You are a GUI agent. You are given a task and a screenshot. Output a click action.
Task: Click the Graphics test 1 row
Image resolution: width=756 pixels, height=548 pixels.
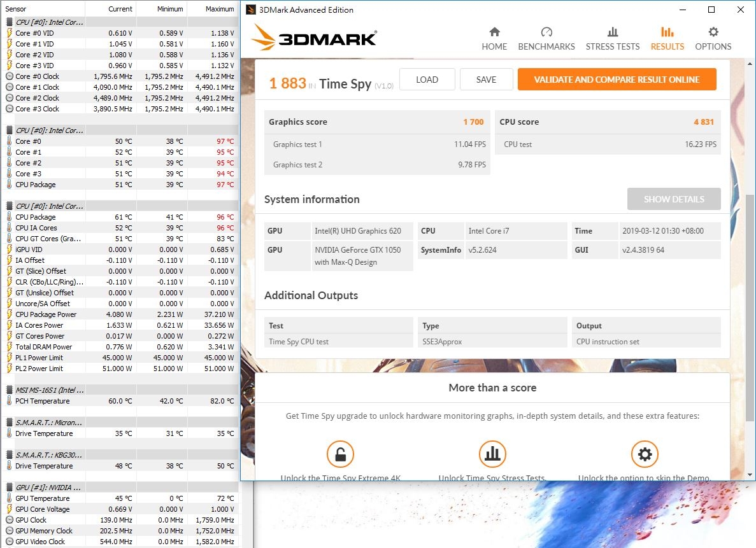(x=377, y=144)
